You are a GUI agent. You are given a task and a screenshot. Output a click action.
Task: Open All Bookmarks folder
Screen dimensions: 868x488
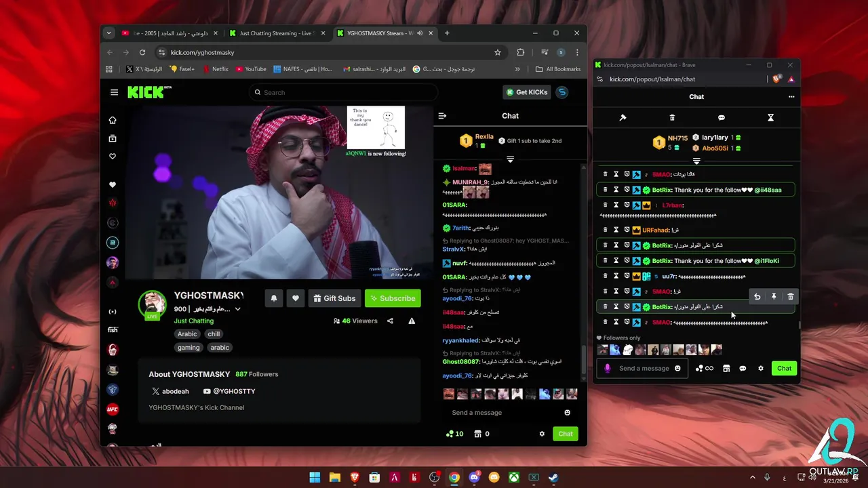coord(558,69)
